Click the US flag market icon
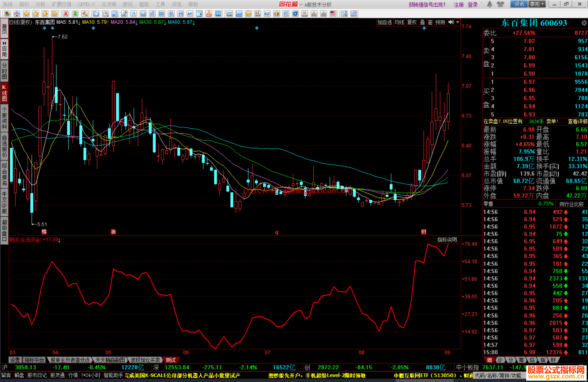The width and height of the screenshot is (588, 382). tap(333, 14)
